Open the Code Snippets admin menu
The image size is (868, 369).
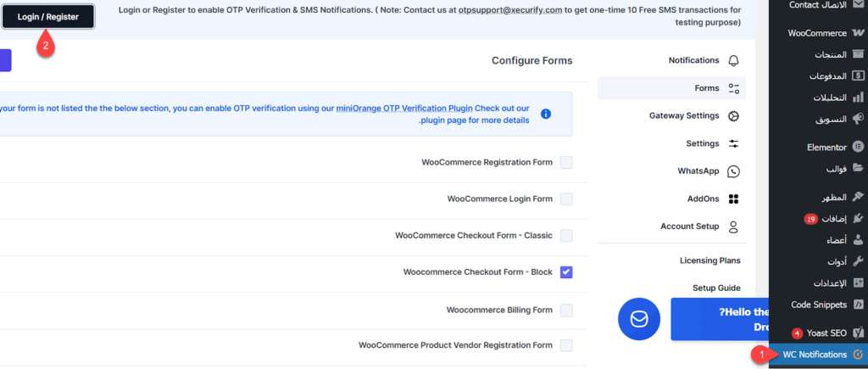pos(818,305)
